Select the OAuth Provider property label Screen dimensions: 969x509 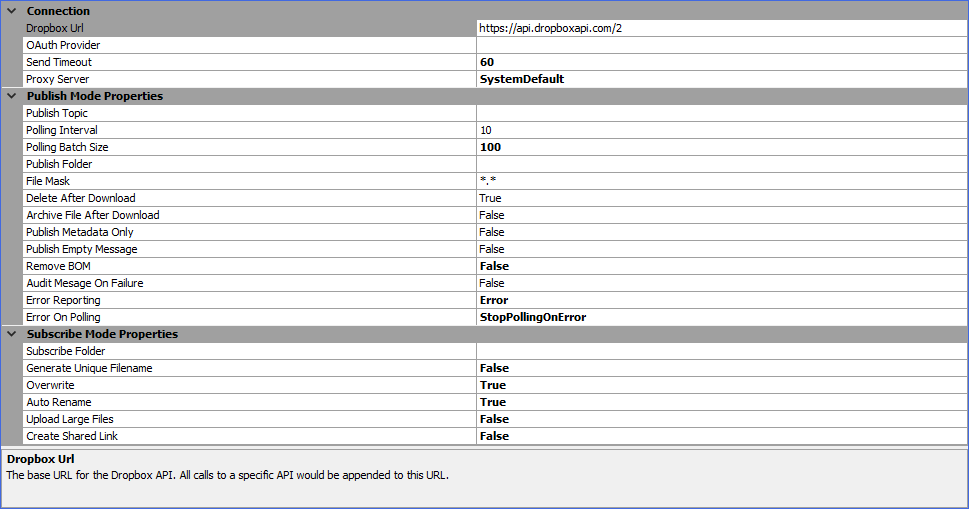[x=63, y=45]
